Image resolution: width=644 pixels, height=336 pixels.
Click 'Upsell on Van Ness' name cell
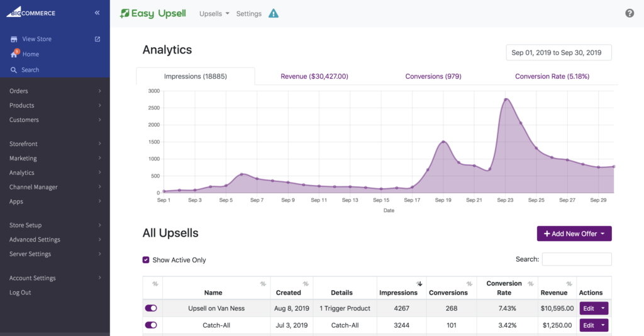pyautogui.click(x=216, y=308)
